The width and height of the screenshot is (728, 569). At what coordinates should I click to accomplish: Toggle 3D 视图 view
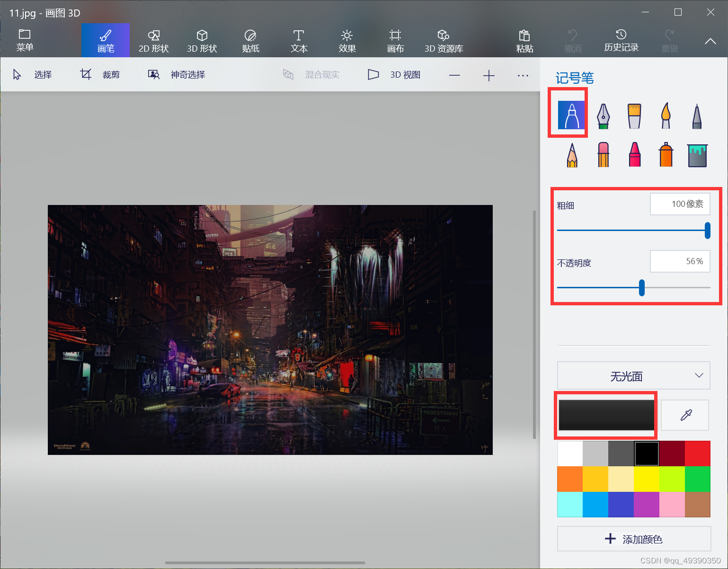(x=394, y=75)
